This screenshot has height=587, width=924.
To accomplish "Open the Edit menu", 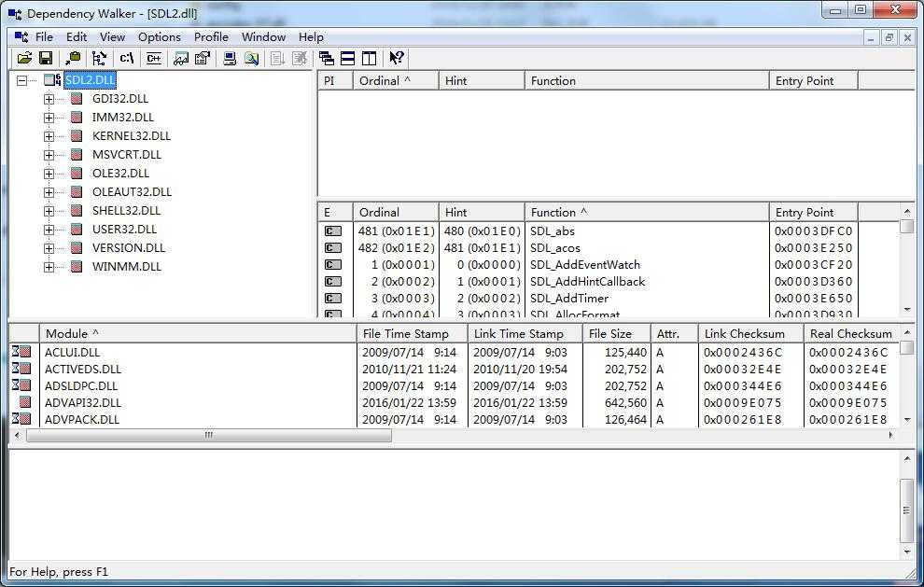I will [77, 37].
